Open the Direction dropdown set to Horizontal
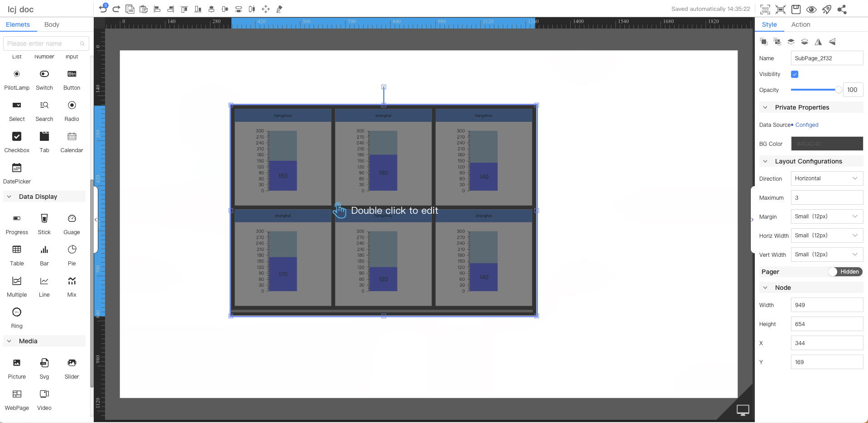Screen dimensions: 868x423 click(827, 178)
